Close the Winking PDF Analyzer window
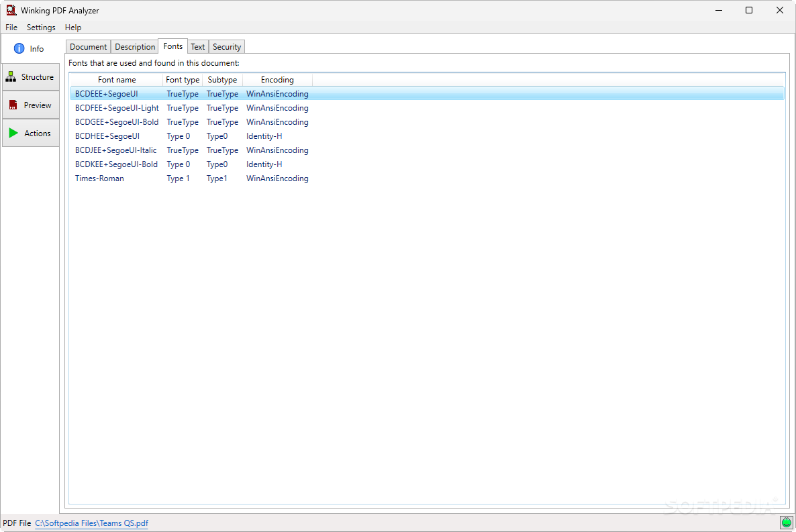This screenshot has width=796, height=532. pos(780,10)
